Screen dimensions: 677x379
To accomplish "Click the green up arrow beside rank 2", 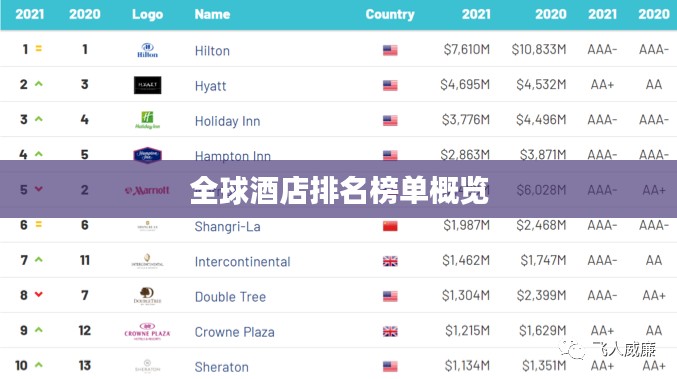I will [38, 84].
